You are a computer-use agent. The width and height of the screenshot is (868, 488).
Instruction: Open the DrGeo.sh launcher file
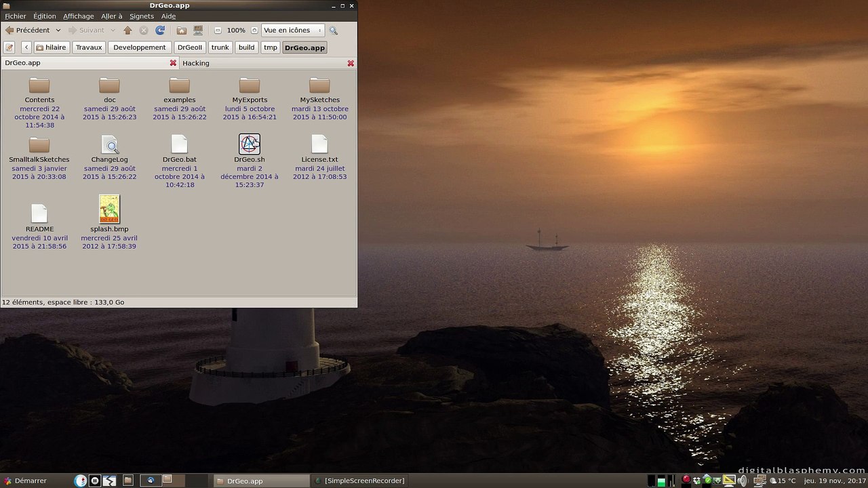click(x=250, y=144)
